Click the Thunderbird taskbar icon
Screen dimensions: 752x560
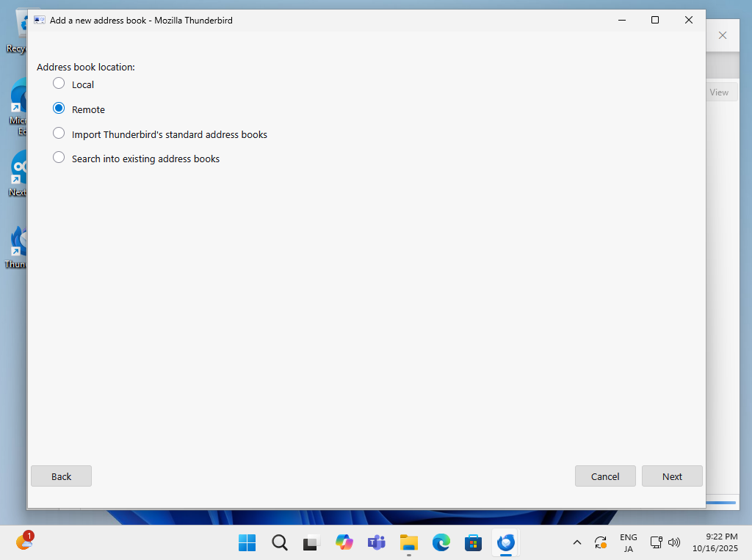pyautogui.click(x=505, y=542)
